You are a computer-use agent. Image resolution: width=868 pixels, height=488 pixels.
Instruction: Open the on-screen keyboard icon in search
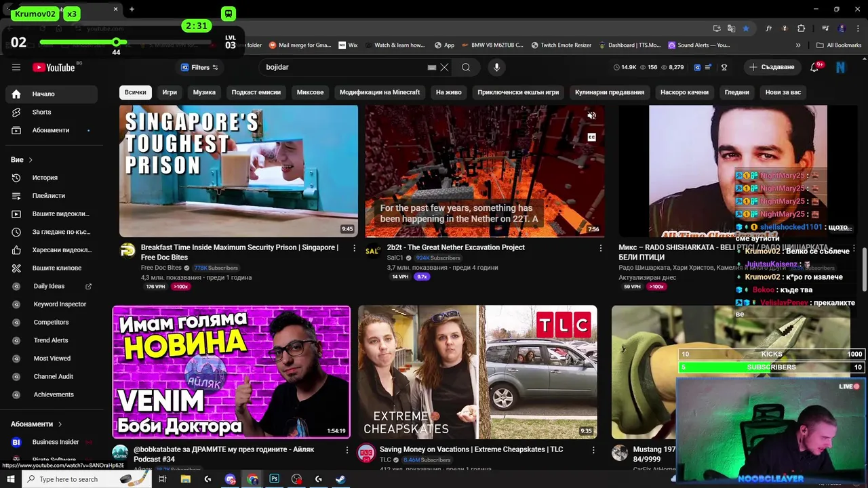coord(431,67)
